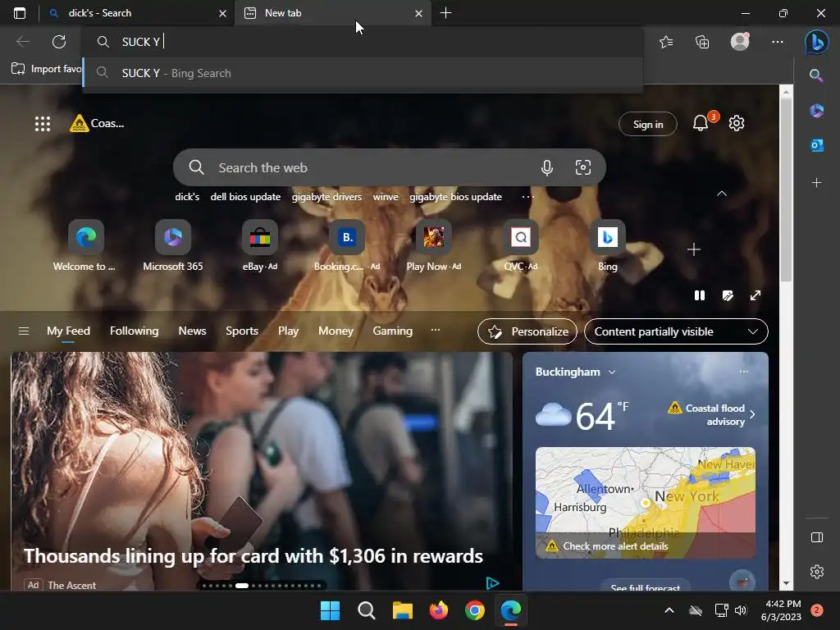Show more recent searches ellipsis
Screen dimensions: 840x630
(527, 197)
